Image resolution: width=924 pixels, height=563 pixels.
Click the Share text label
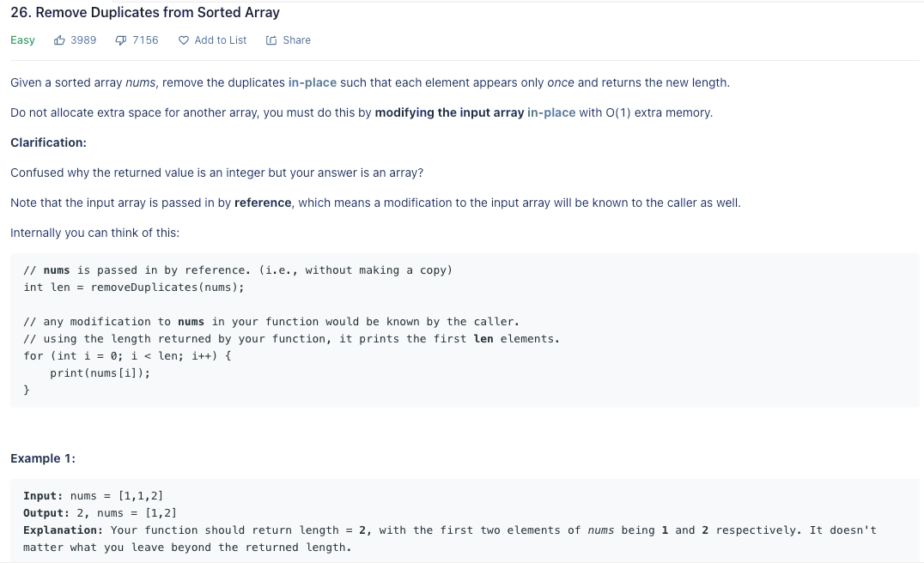point(296,40)
